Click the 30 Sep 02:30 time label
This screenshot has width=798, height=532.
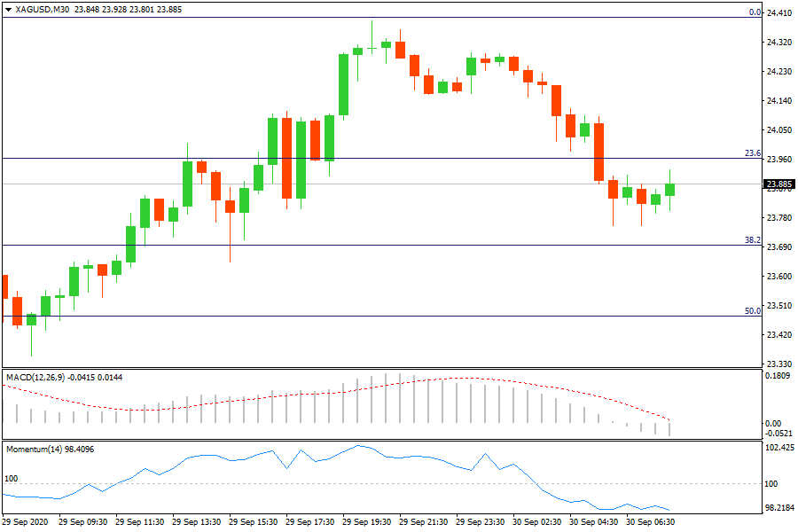(537, 522)
